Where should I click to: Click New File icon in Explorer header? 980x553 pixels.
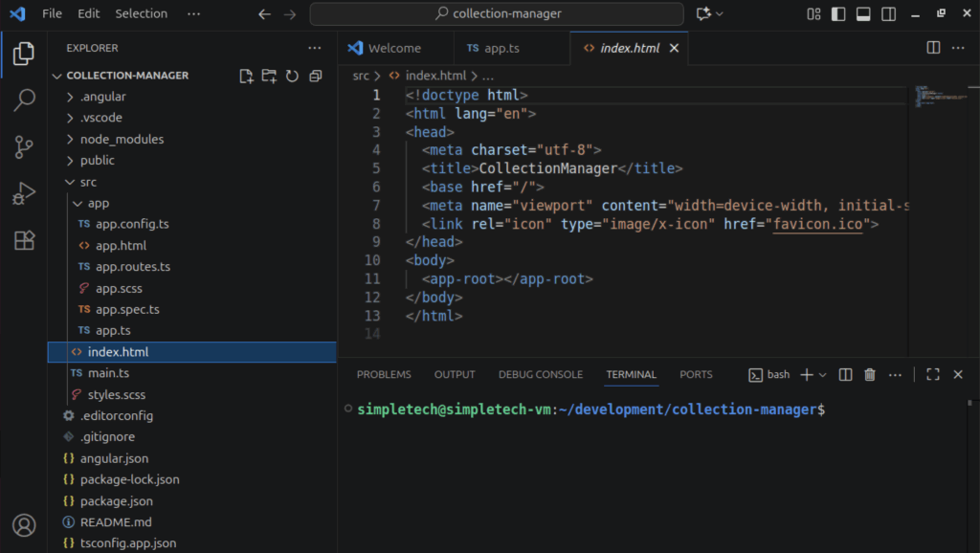pyautogui.click(x=247, y=76)
